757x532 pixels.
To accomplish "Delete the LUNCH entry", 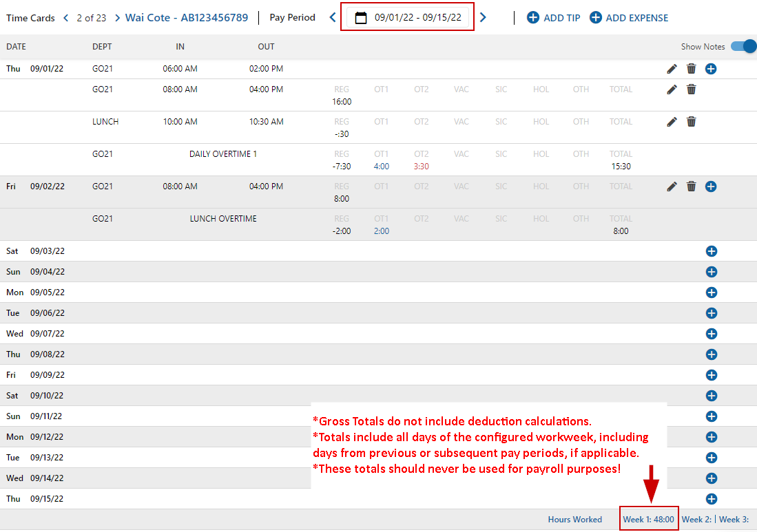I will tap(692, 122).
